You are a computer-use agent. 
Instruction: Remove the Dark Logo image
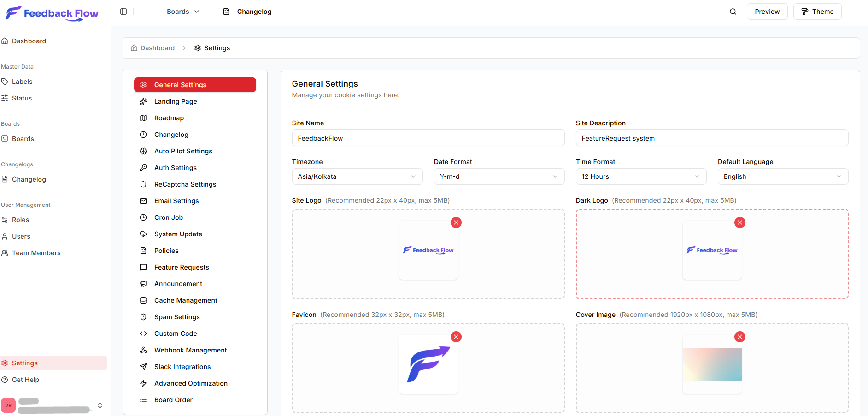click(739, 223)
